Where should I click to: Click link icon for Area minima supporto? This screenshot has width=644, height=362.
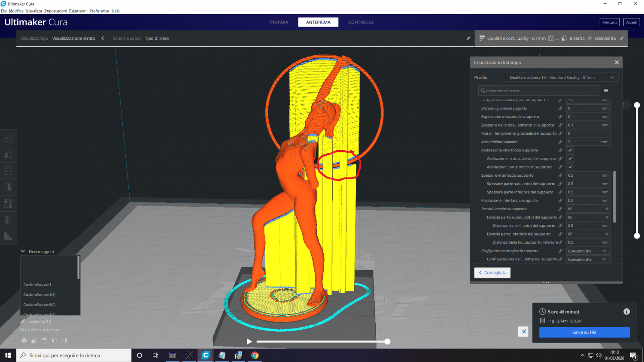560,142
